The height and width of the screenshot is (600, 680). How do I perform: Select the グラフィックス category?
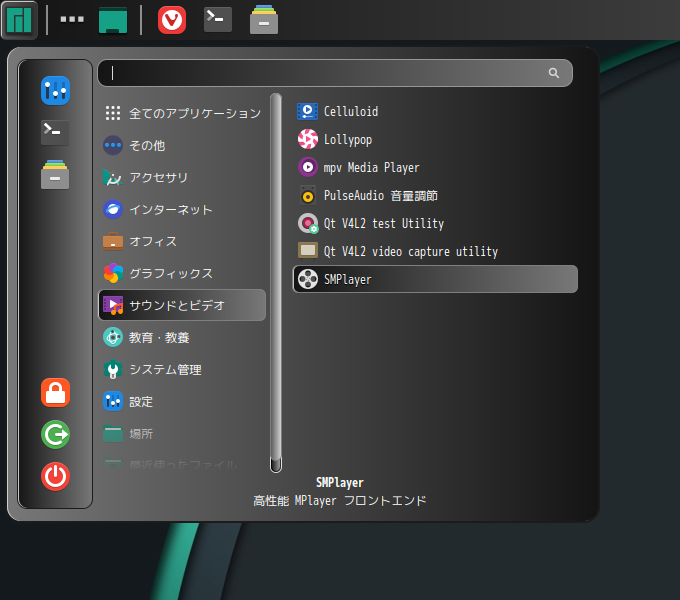[182, 273]
